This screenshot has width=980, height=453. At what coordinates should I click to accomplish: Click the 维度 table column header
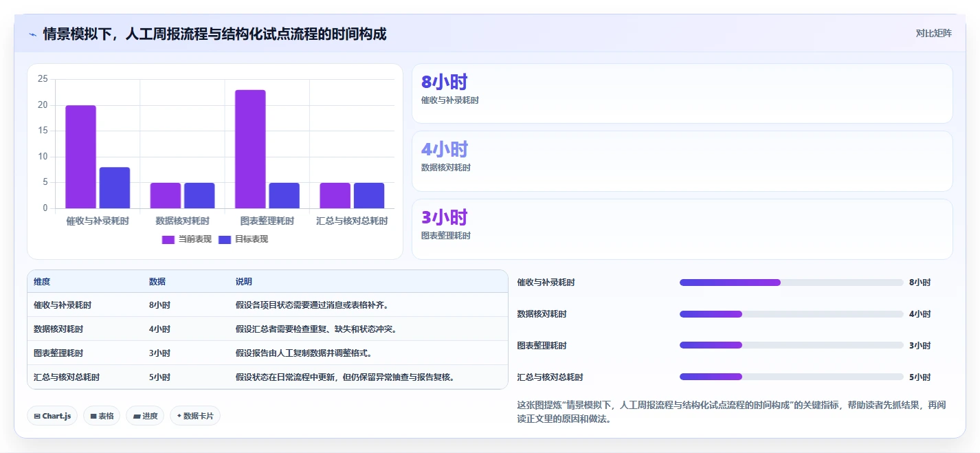(42, 282)
